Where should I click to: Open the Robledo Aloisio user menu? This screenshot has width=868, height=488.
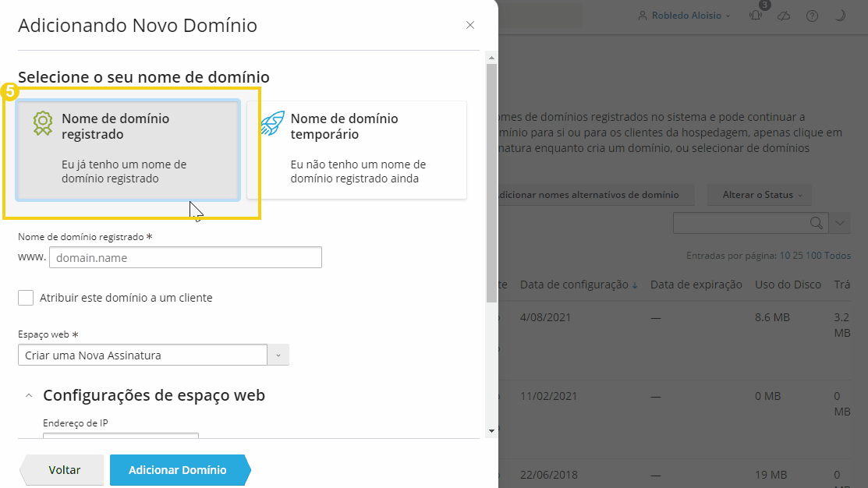coord(684,16)
